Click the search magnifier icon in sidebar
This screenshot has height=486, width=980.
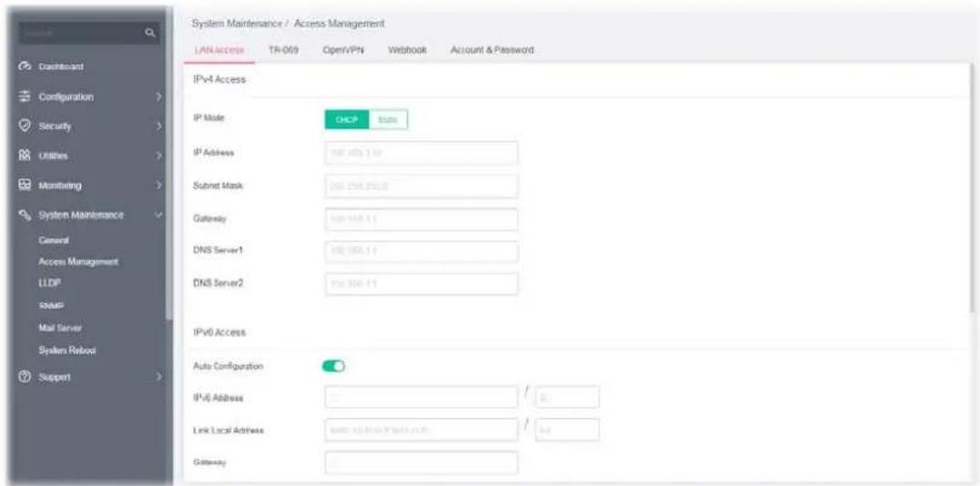[149, 35]
